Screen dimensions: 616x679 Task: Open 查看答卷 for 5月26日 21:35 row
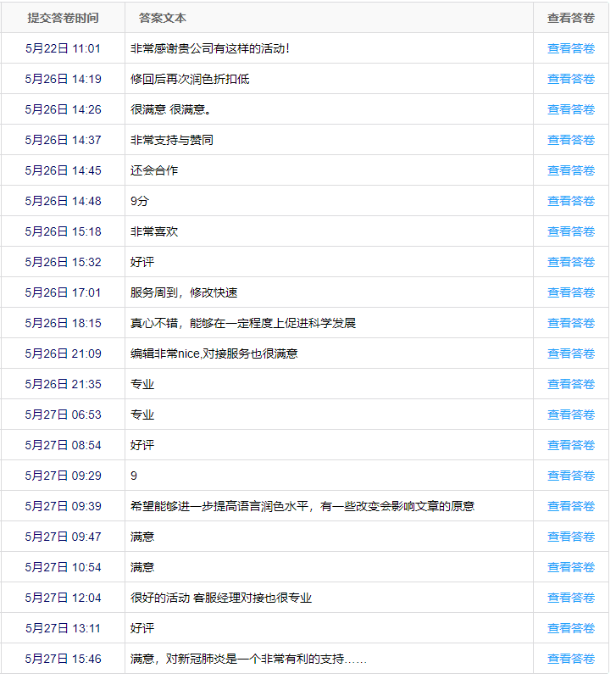pos(570,384)
